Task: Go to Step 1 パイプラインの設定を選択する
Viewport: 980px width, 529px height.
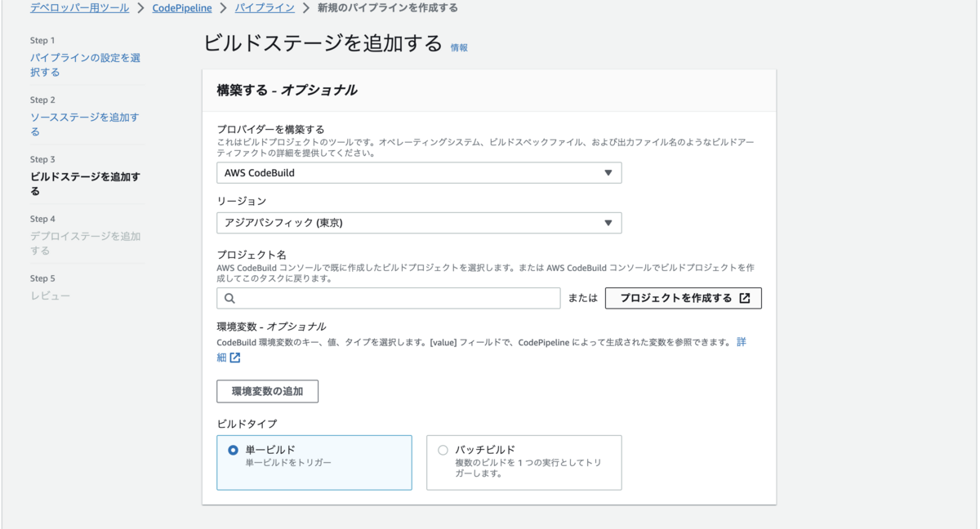Action: pos(85,65)
